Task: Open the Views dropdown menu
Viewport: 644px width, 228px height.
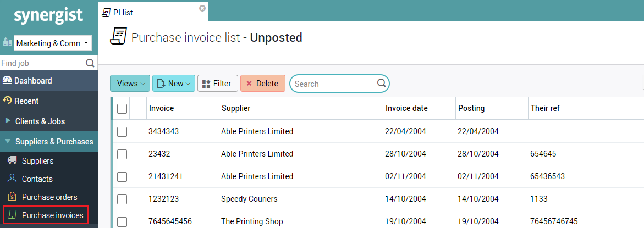Action: click(130, 84)
